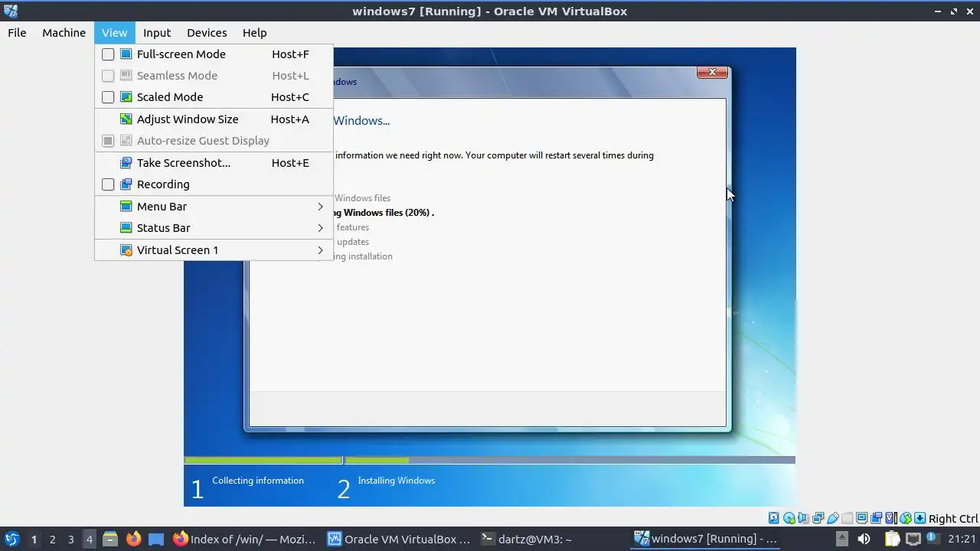Launch Firefox from the panel quick launcher
The width and height of the screenshot is (980, 551).
(133, 539)
